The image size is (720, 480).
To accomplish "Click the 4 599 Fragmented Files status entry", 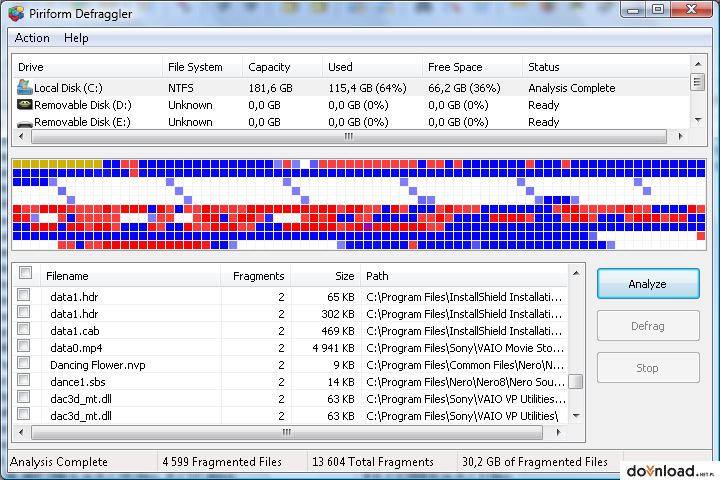I will coord(222,462).
